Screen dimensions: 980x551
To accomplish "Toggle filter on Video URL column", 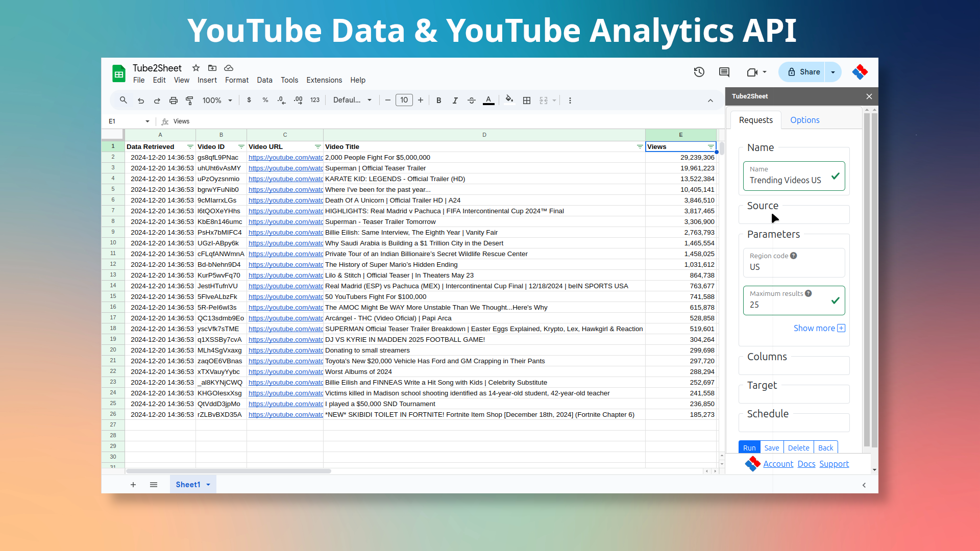I will click(318, 146).
